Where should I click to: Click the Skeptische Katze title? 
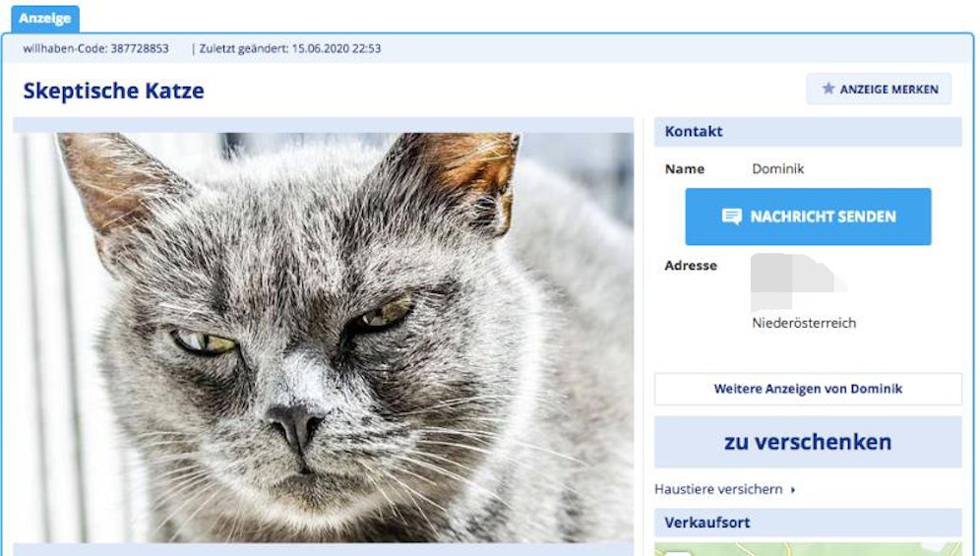coord(114,91)
